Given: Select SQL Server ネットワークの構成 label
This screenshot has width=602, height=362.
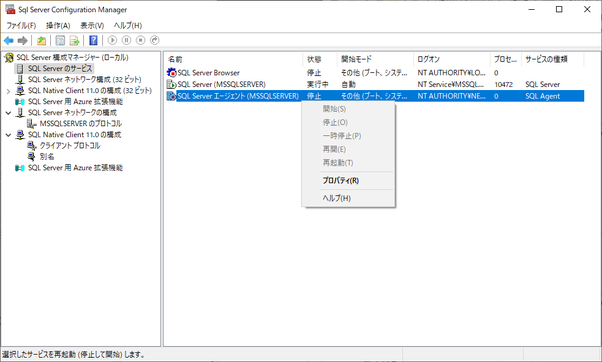Looking at the screenshot, I should coord(72,113).
